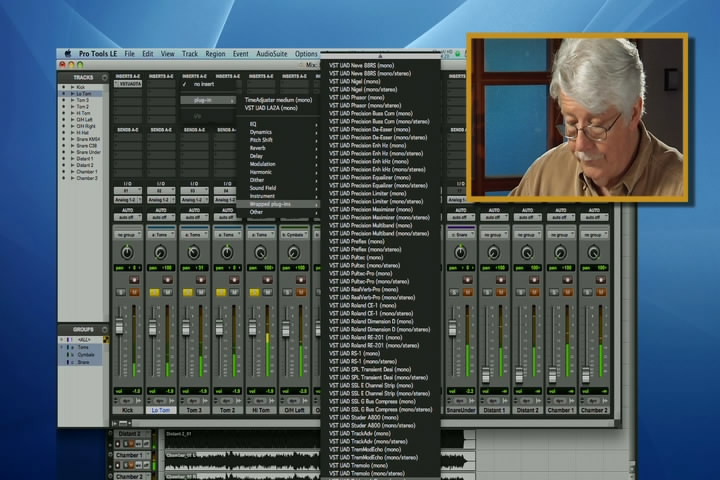Open Lo Tom's 'a: Toms' group dropdown
Screen dimensions: 720x480
160,235
